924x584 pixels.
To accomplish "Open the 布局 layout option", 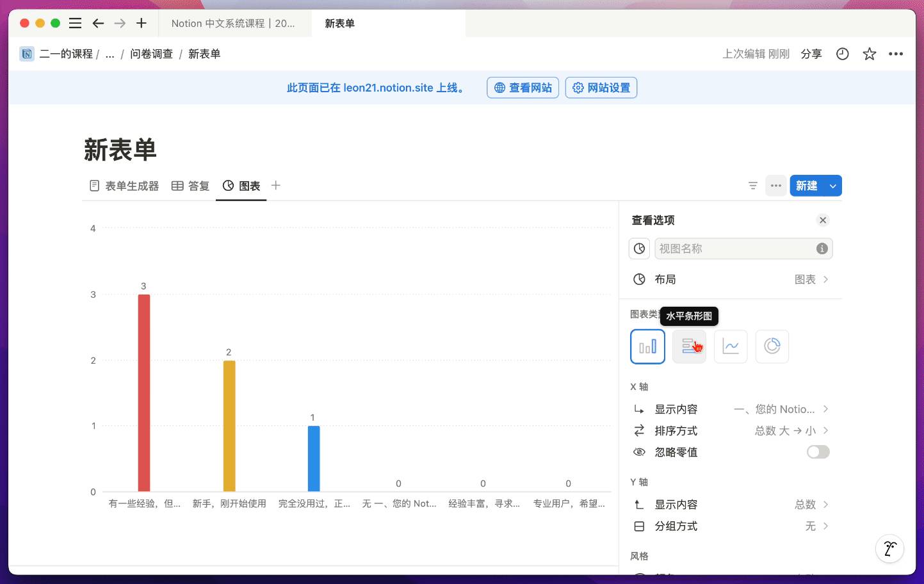I will point(731,279).
